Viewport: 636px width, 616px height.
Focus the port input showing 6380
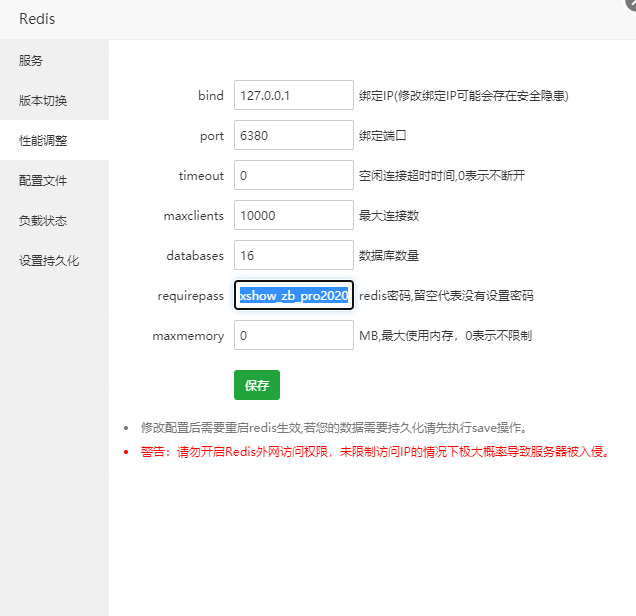pos(293,135)
